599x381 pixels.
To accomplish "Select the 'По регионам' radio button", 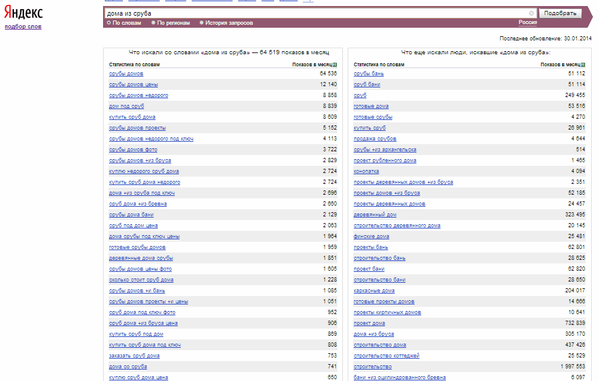I will [x=153, y=23].
